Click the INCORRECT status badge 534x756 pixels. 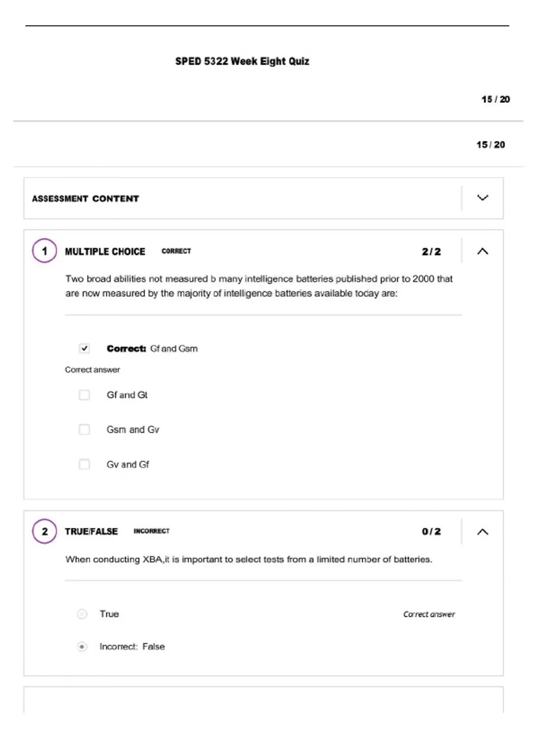coord(152,531)
